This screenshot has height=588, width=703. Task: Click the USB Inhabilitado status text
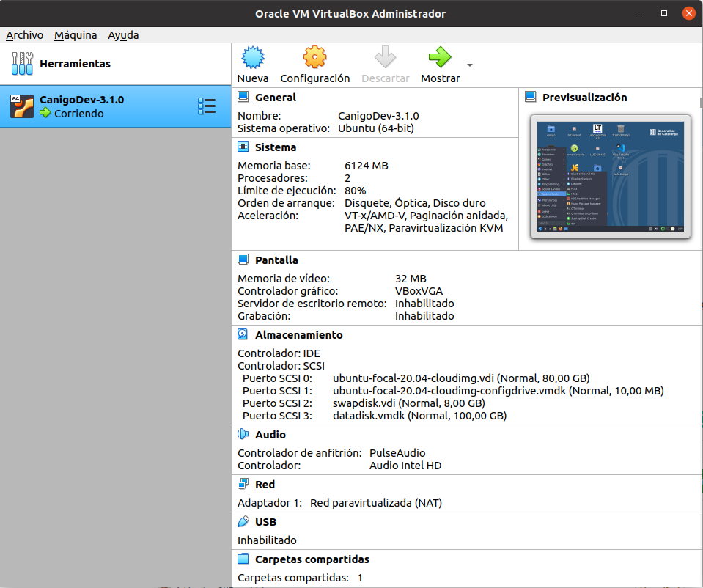(x=267, y=540)
